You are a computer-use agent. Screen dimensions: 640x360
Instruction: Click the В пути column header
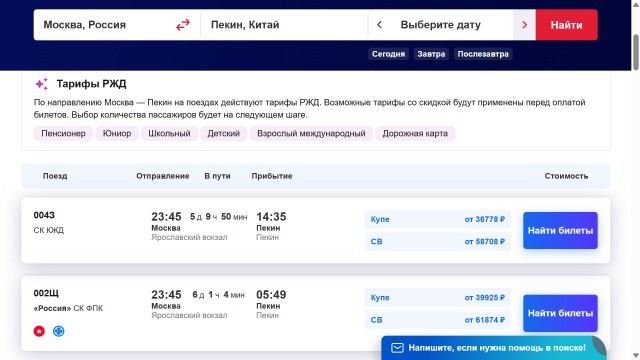(x=217, y=176)
